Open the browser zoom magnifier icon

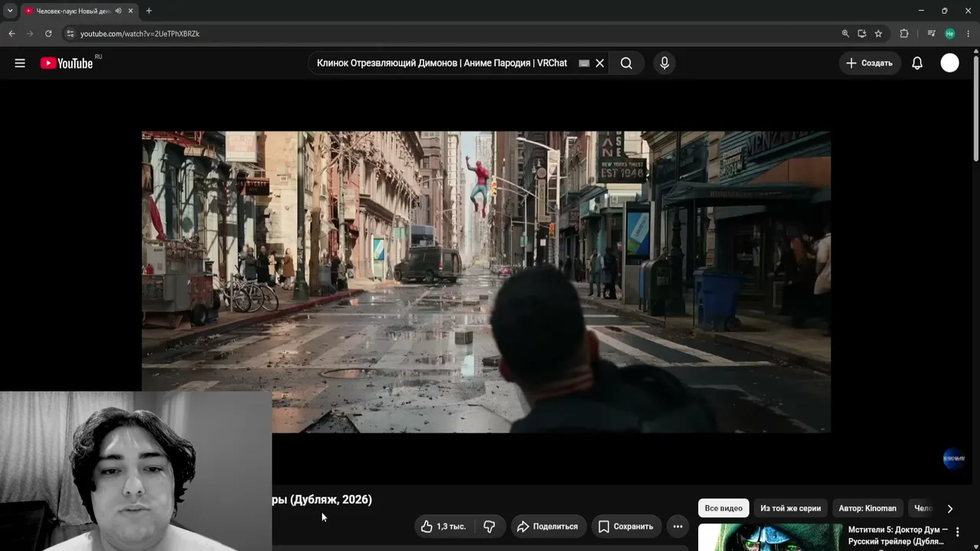point(845,34)
